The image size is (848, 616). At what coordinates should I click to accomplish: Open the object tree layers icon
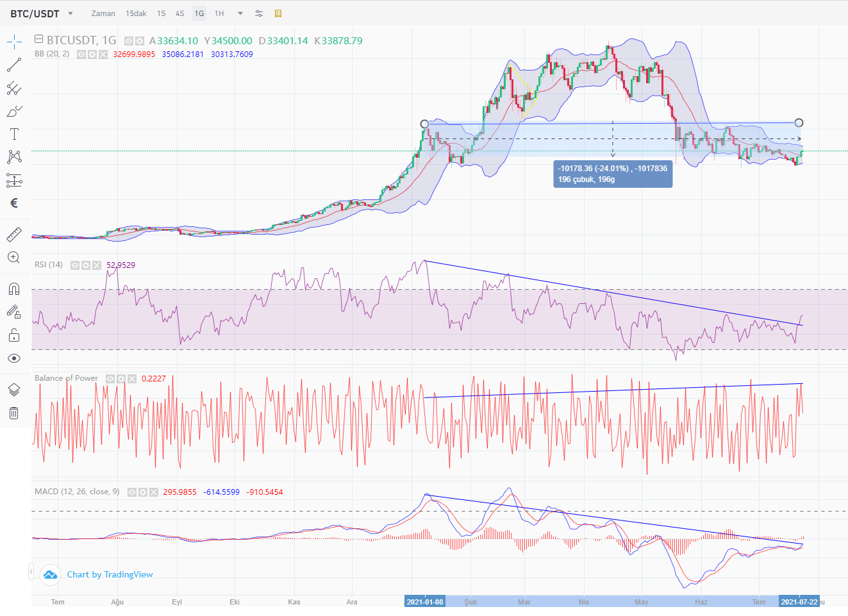click(x=14, y=390)
